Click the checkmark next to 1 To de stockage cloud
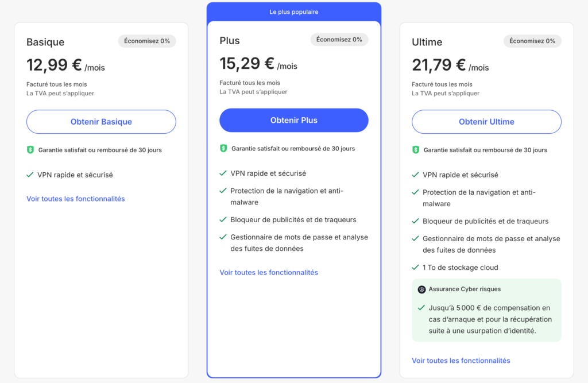Screen dimensions: 588x383 415,267
